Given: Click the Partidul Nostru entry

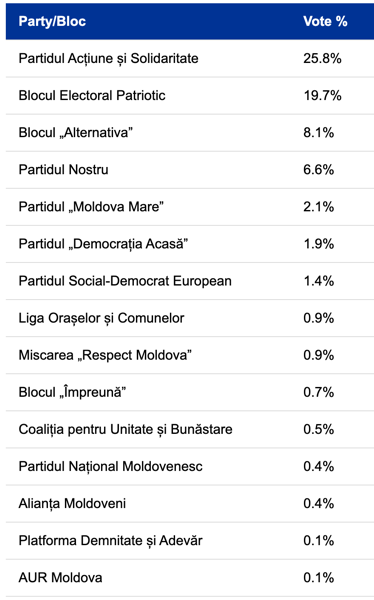Looking at the screenshot, I should coord(64,170).
